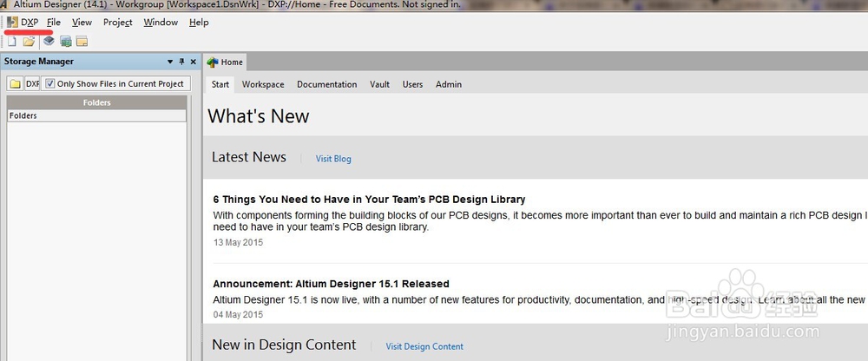
Task: Open the View menu
Action: coord(82,23)
